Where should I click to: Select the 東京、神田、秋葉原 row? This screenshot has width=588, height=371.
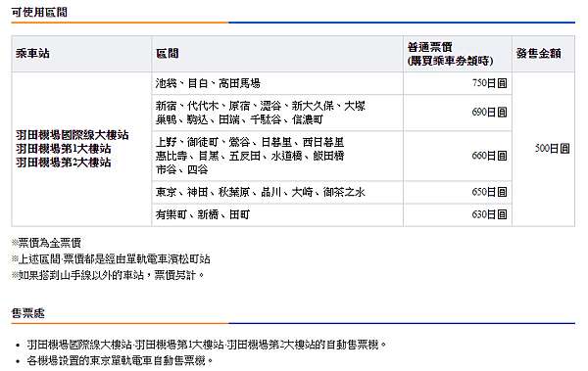tap(277, 192)
